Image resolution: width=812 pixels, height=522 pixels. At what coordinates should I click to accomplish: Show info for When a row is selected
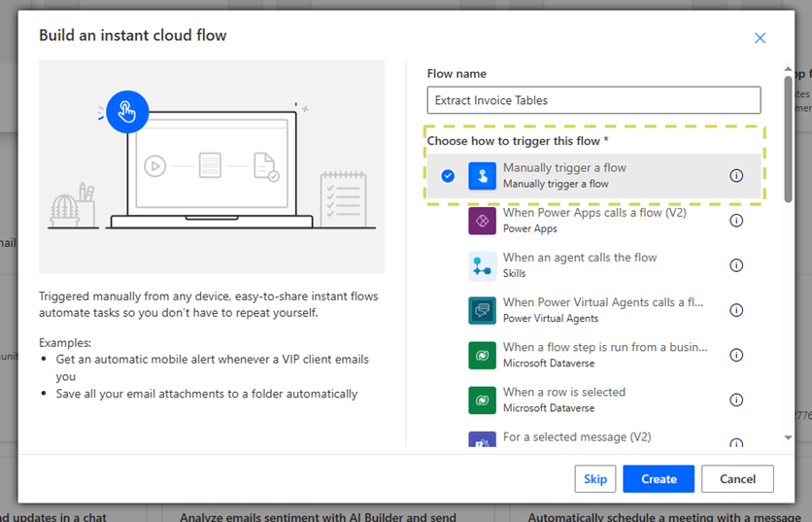click(736, 400)
